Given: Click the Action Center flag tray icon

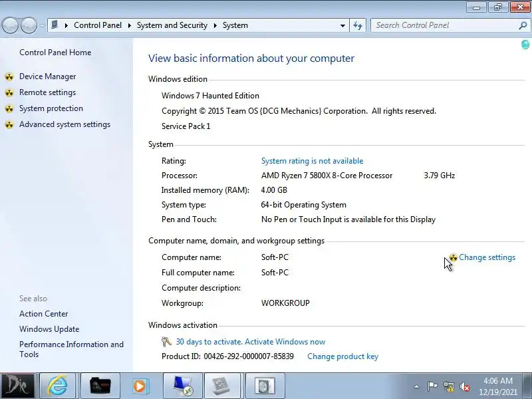Looking at the screenshot, I should tap(432, 386).
